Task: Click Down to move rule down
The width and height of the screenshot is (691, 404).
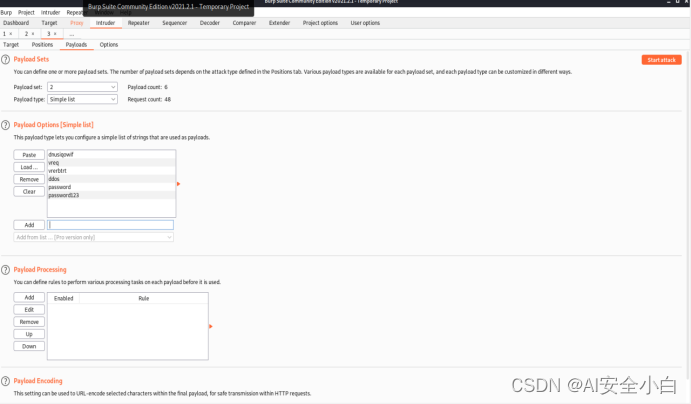Action: [29, 347]
